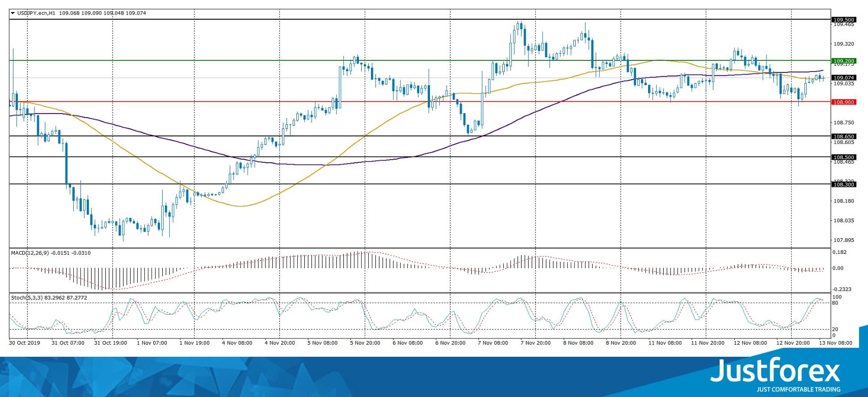Click the USDJPY.ecn,H1 chart title text
Image resolution: width=868 pixels, height=397 pixels.
coord(36,13)
